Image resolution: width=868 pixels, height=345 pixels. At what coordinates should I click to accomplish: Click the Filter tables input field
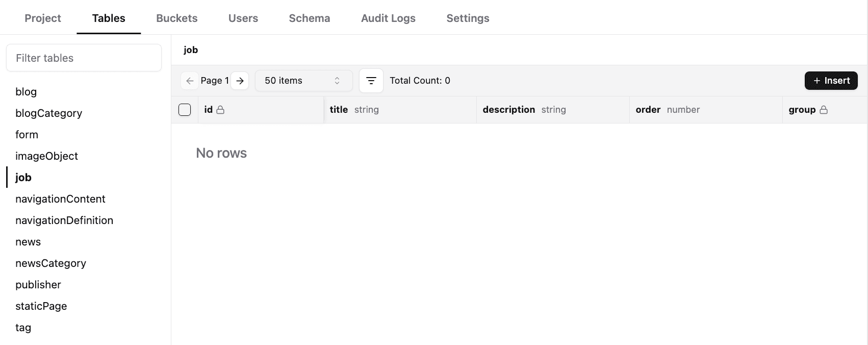84,58
